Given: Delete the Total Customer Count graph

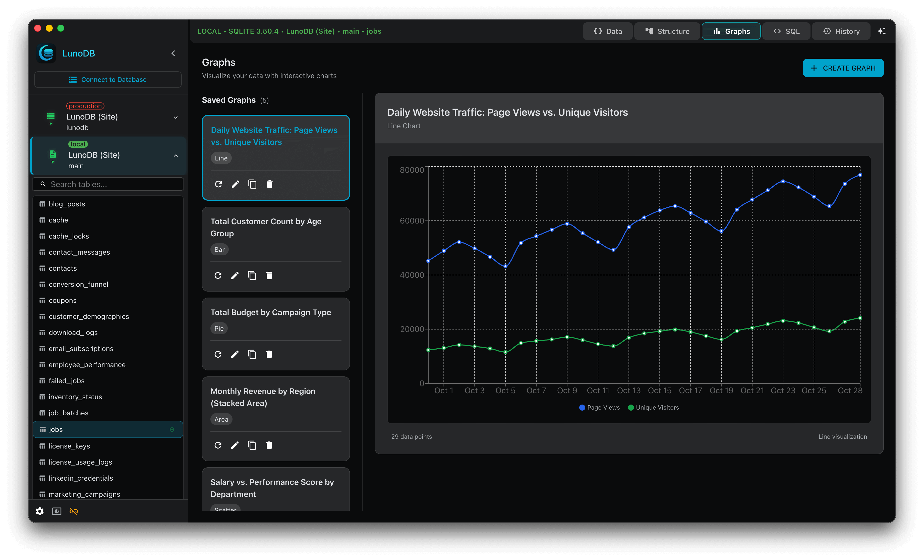Looking at the screenshot, I should 269,275.
